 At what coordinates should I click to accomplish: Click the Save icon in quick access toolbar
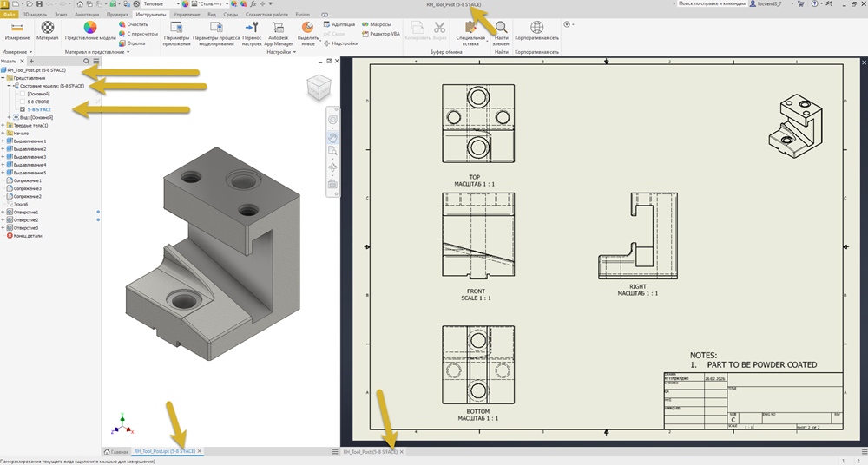(x=39, y=3)
